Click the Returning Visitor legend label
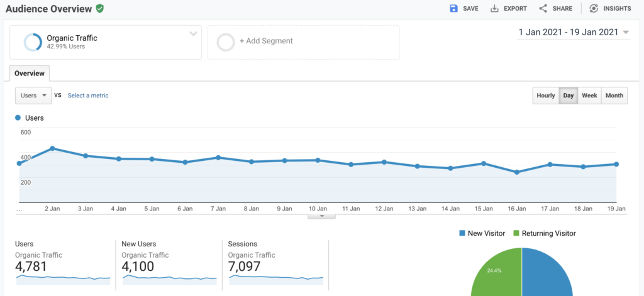644x296 pixels. 548,233
